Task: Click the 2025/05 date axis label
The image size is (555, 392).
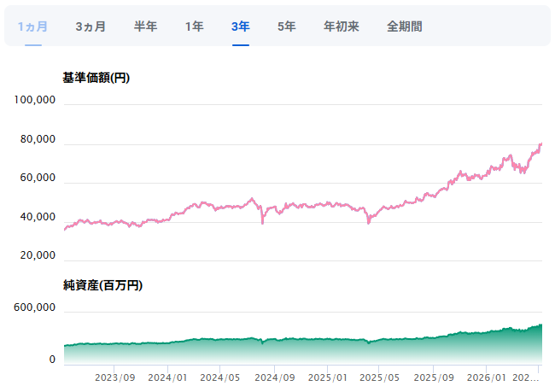Action: click(379, 377)
